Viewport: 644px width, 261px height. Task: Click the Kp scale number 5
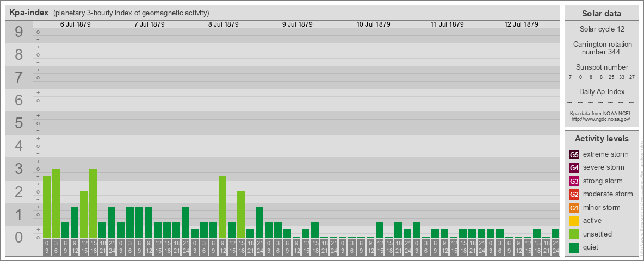[x=18, y=123]
